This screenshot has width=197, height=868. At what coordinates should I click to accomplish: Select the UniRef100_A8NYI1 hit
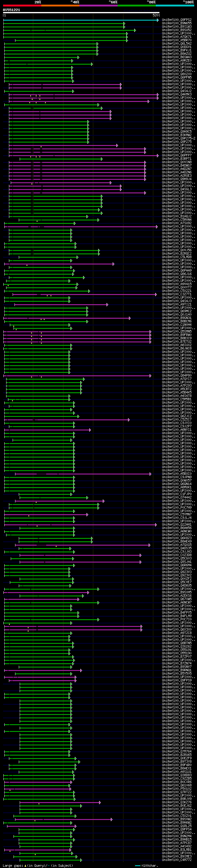[177, 430]
